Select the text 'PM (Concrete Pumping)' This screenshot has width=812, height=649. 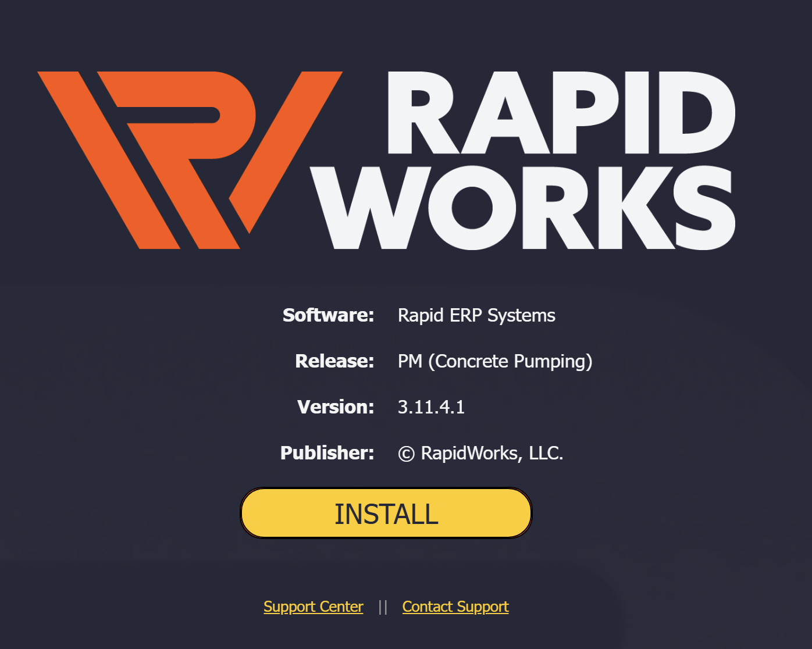point(495,361)
